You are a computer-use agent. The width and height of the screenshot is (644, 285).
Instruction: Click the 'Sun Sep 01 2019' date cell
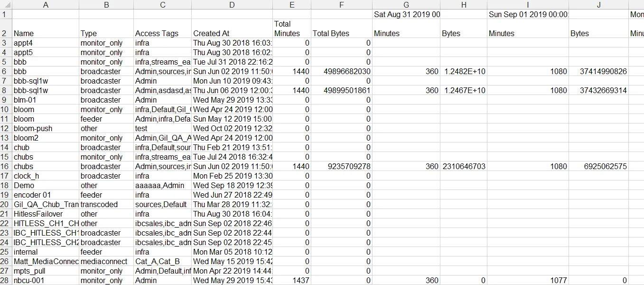click(528, 15)
